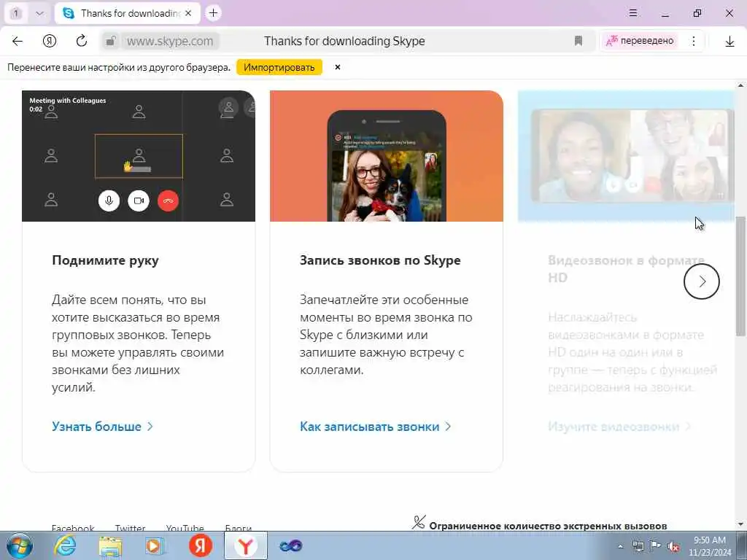Click the scrollbar down arrow
The width and height of the screenshot is (747, 560).
pyautogui.click(x=741, y=525)
